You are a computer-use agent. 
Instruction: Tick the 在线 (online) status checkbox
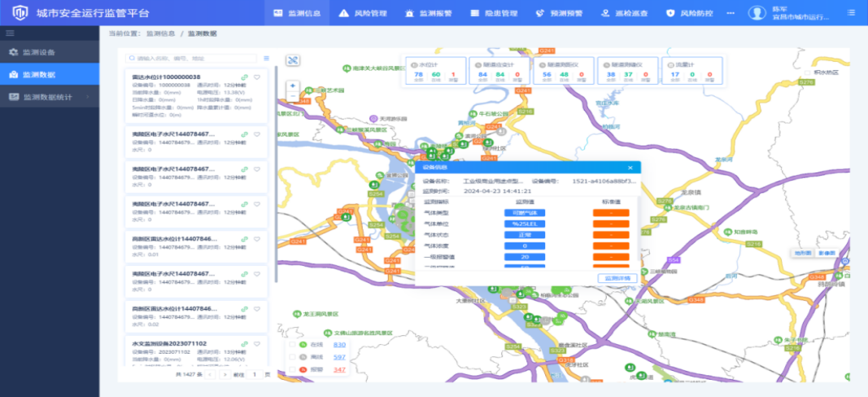tap(293, 345)
